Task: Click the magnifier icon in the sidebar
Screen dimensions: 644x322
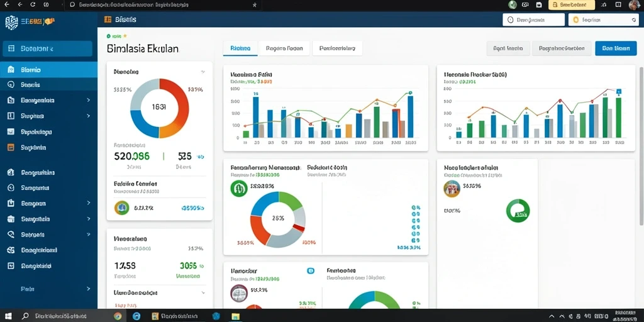Action: pyautogui.click(x=11, y=235)
